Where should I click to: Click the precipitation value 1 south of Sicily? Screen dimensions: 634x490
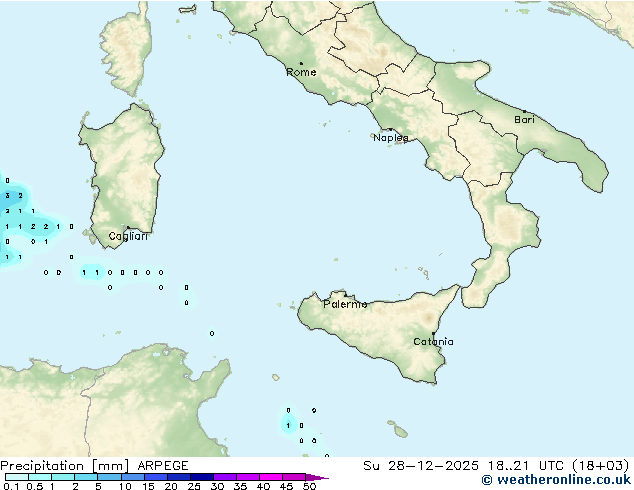tap(288, 426)
